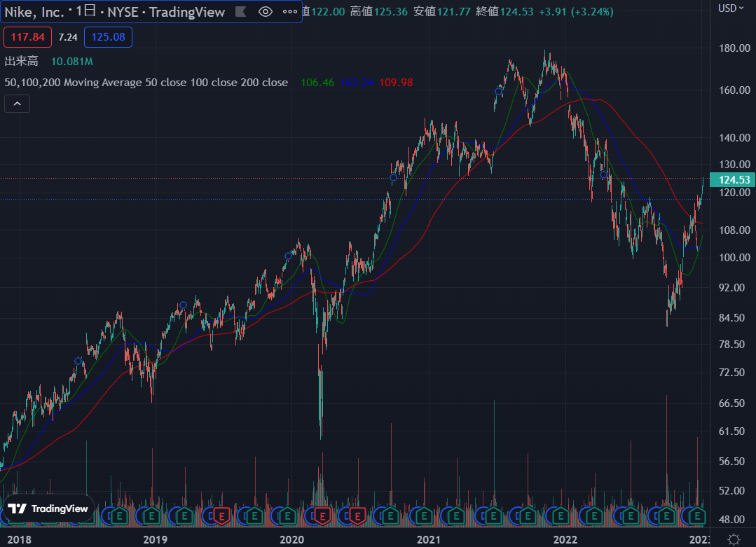This screenshot has height=547, width=756.
Task: Select the 出来高 volume indicator label
Action: tap(21, 61)
